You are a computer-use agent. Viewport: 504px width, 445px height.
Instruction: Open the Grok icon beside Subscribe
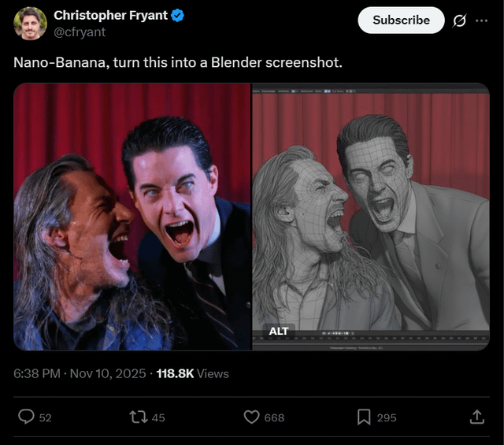click(x=459, y=20)
